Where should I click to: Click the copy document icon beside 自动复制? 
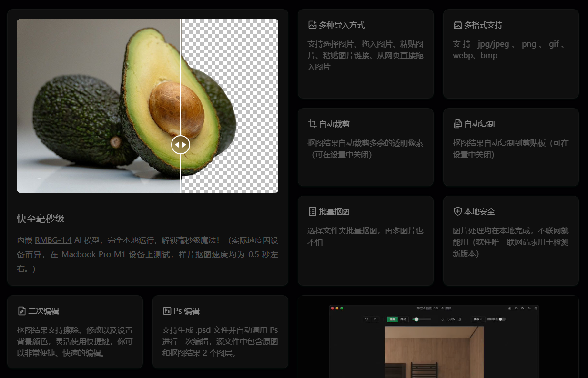(x=457, y=124)
